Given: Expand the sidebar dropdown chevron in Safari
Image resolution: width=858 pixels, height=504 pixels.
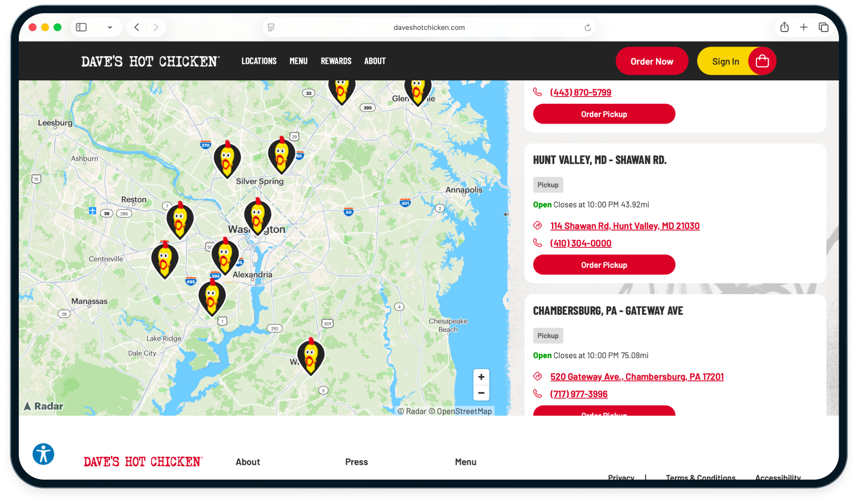Looking at the screenshot, I should pyautogui.click(x=110, y=27).
